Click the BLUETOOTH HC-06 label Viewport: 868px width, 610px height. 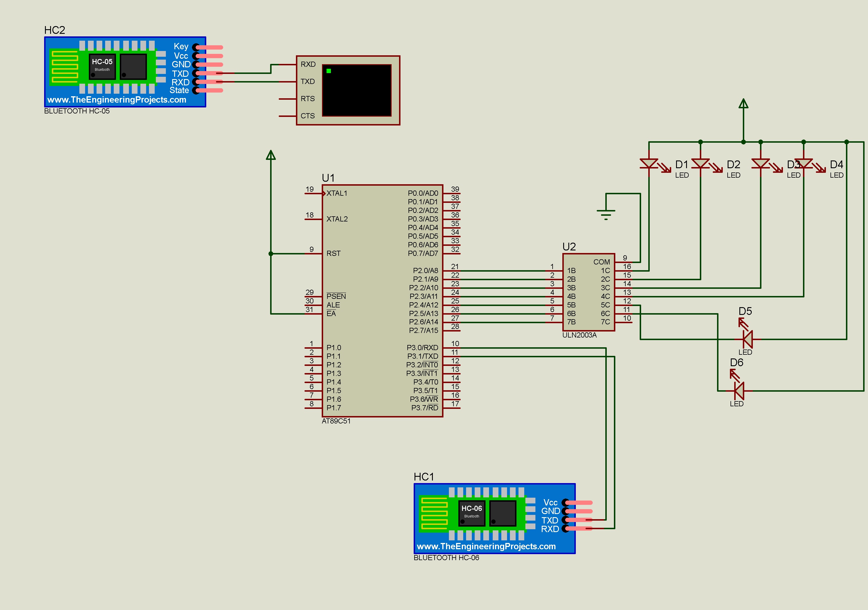446,558
